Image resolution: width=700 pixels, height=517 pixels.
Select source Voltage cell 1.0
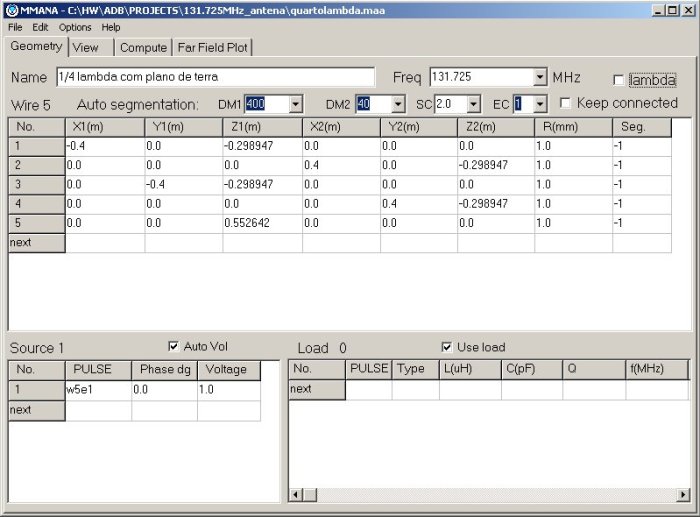point(229,390)
